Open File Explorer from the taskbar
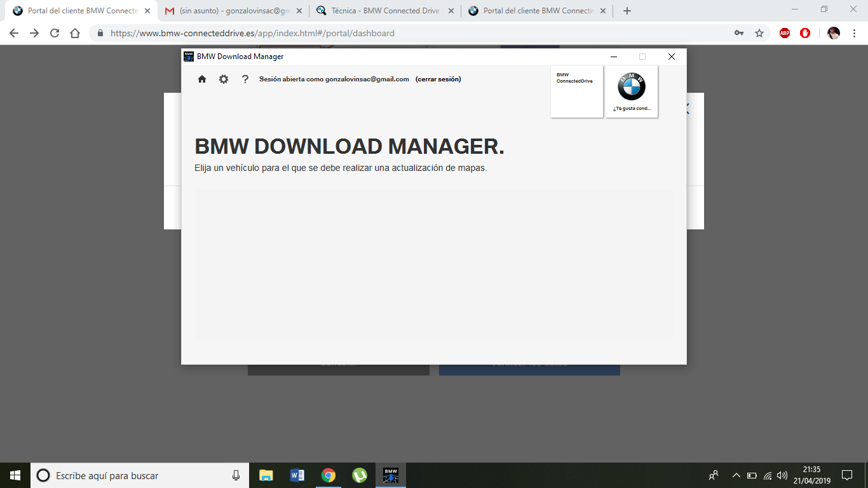This screenshot has width=868, height=488. (266, 475)
